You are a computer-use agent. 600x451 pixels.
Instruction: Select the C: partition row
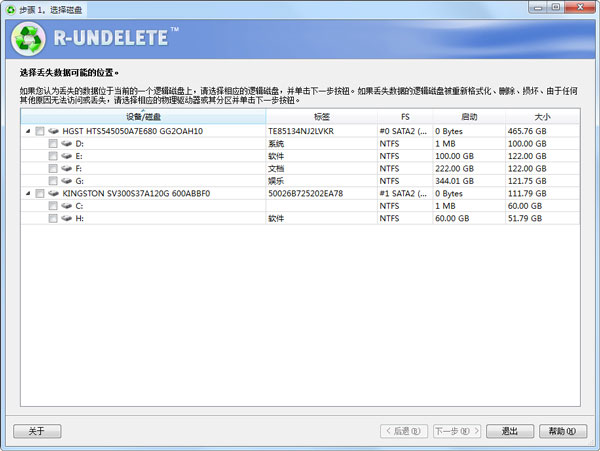(x=300, y=206)
